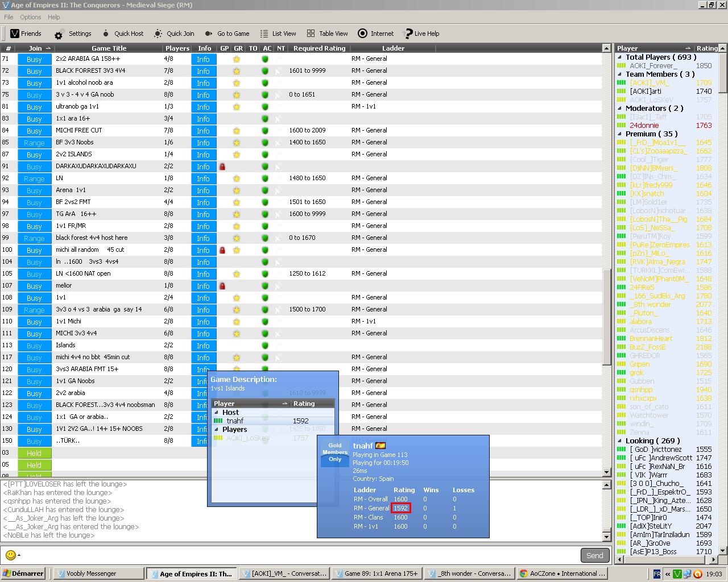Click connection bars icon beside 24donnie
The width and height of the screenshot is (728, 582).
(622, 126)
